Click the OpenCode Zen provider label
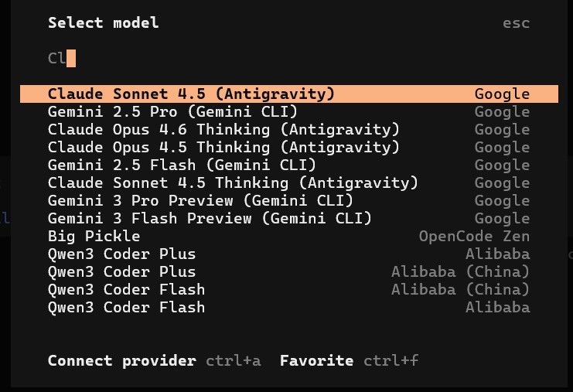Screen dimensions: 573x392 click(x=474, y=236)
